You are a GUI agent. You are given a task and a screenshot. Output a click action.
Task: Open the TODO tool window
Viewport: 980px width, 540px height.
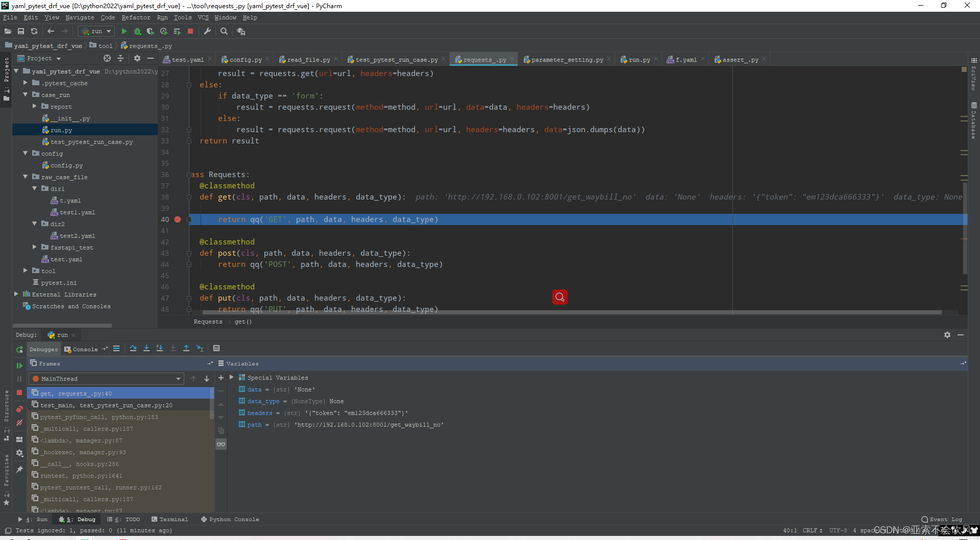point(124,519)
